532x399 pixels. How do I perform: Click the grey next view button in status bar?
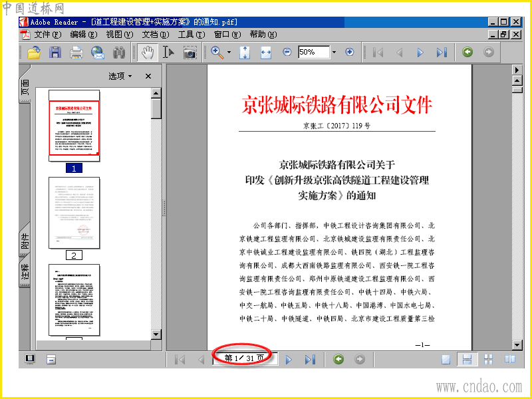(x=360, y=359)
